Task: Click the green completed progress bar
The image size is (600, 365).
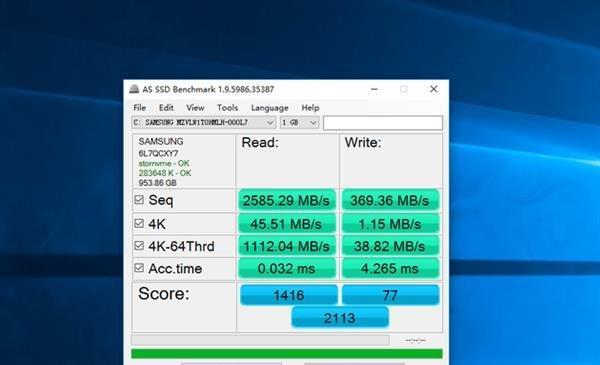Action: [287, 354]
